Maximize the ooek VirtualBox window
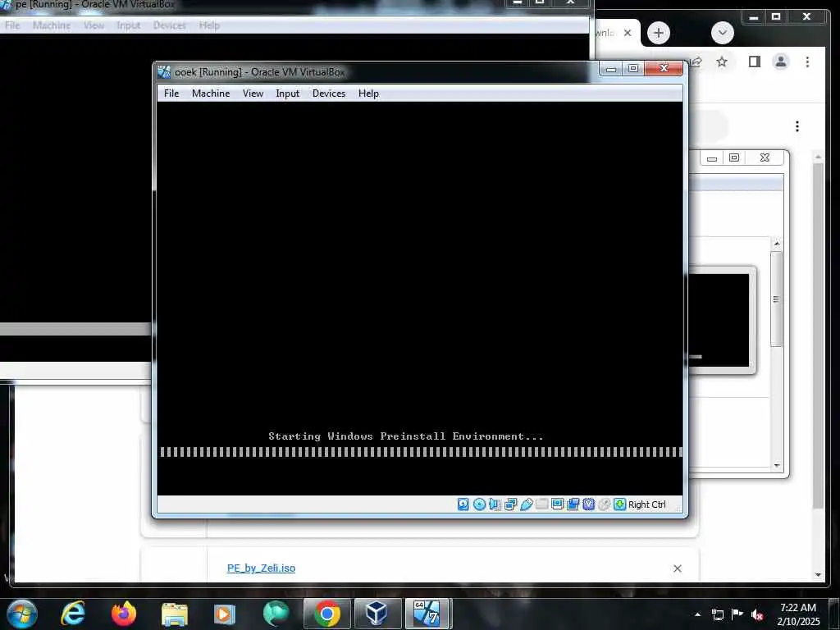 (633, 69)
